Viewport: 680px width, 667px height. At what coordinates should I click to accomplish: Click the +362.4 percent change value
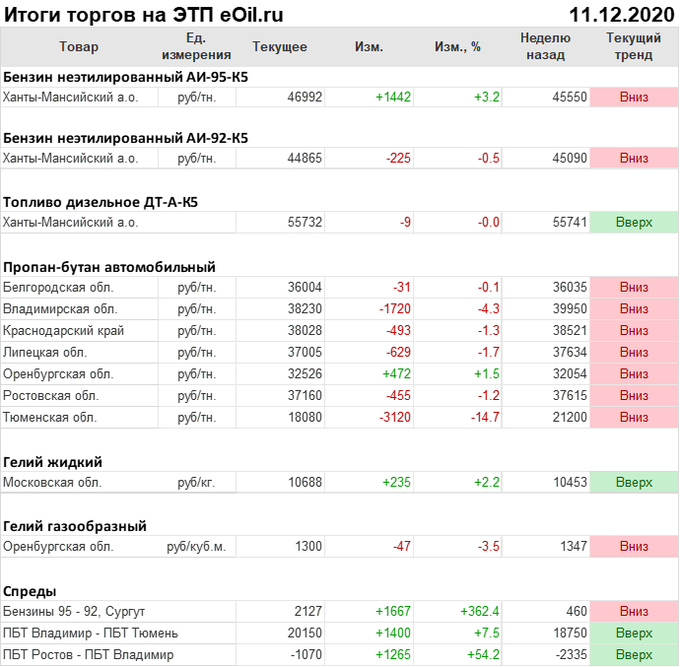479,611
